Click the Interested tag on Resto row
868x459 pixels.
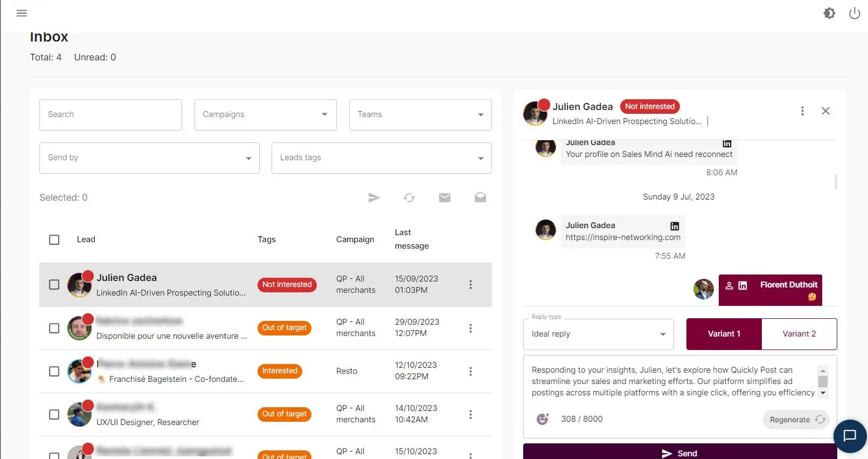point(280,371)
